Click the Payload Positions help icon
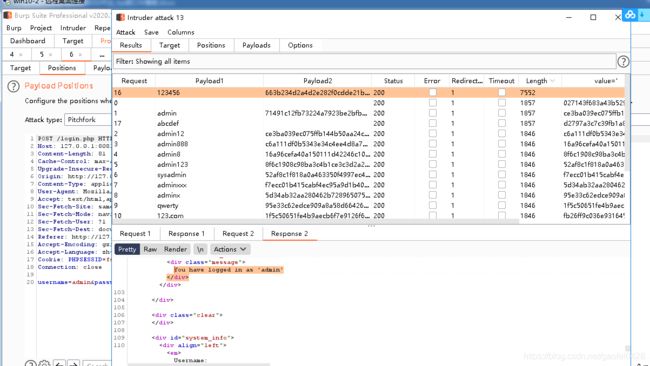This screenshot has width=650, height=366. (x=13, y=86)
